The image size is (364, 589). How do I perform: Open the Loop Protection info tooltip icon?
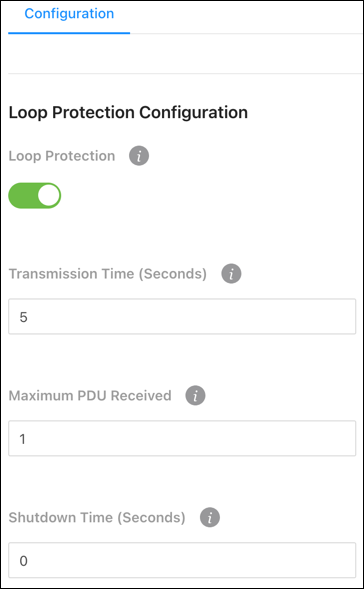click(139, 156)
